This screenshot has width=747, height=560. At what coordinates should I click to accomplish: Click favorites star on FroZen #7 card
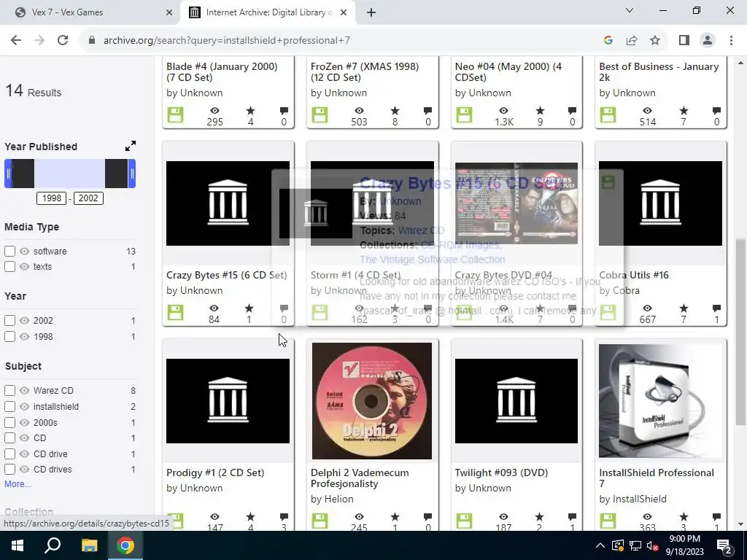[x=395, y=111]
